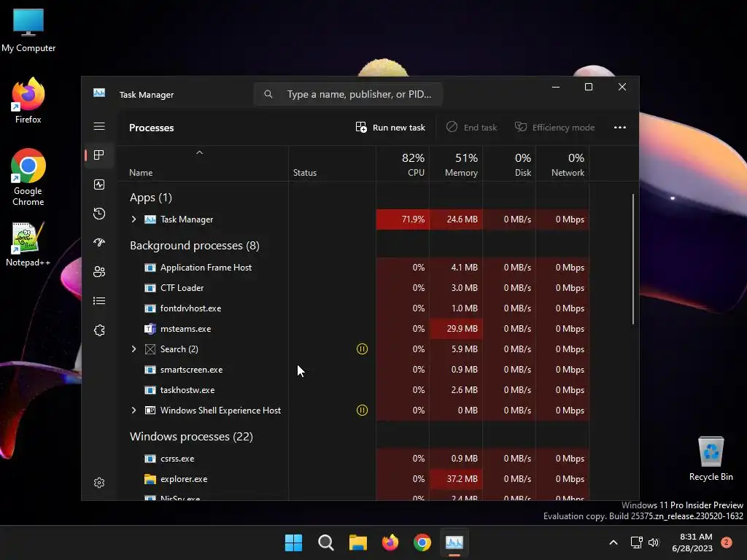Click the Background processes (8) heading

(x=194, y=245)
